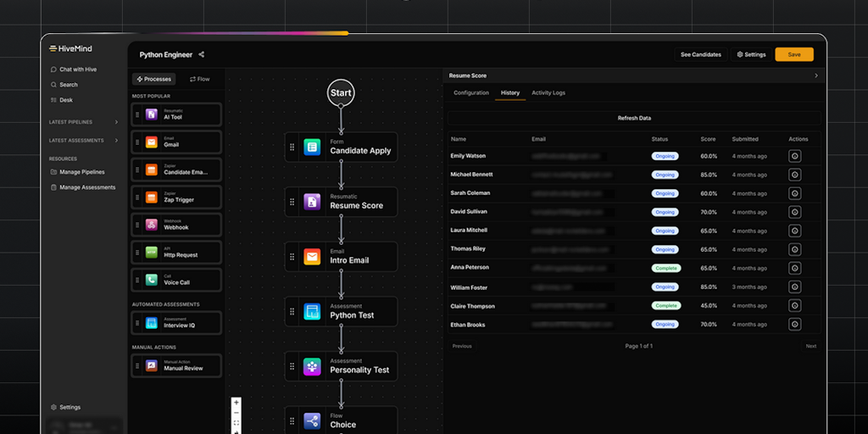The image size is (868, 434).
Task: Select the Manual Review action
Action: pos(176,366)
